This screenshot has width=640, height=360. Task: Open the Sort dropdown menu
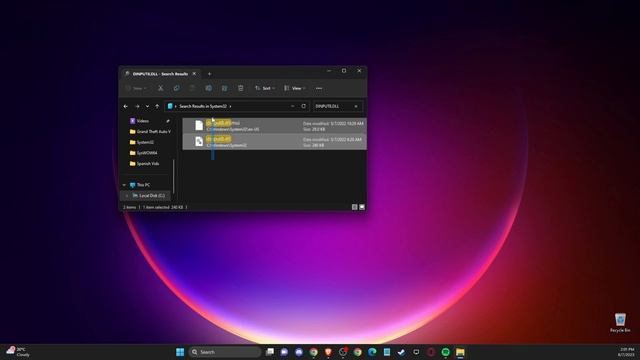[x=265, y=88]
